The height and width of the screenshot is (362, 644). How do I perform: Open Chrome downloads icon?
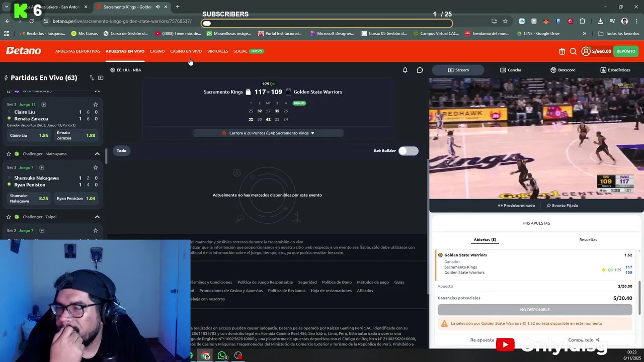pyautogui.click(x=600, y=21)
